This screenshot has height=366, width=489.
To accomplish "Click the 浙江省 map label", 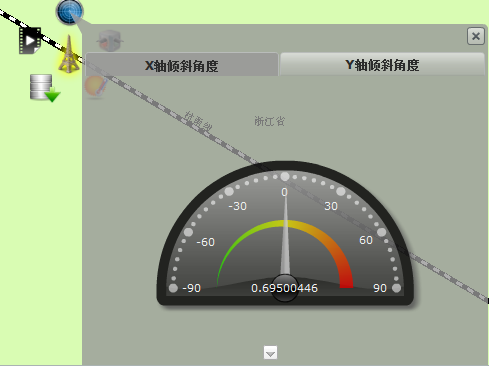I will 270,121.
